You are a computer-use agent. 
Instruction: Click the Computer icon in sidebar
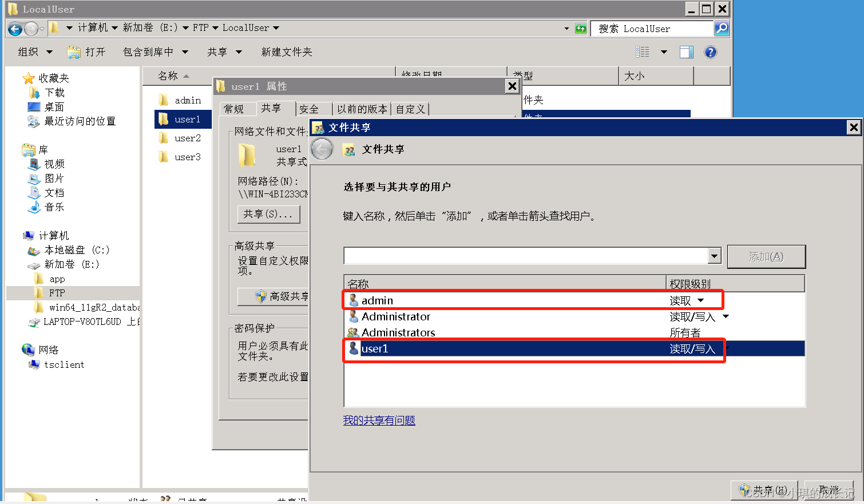(x=29, y=236)
